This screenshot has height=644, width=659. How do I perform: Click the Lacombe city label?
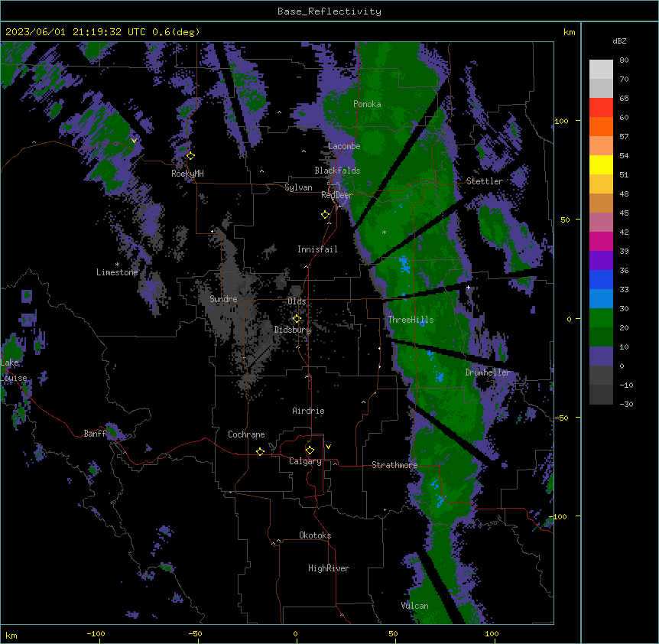pos(344,146)
